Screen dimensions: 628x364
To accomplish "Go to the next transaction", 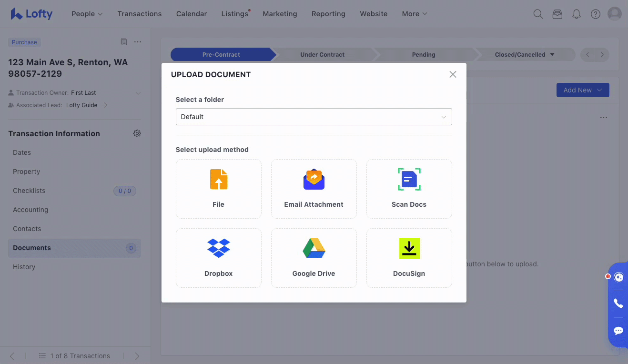I will [137, 356].
